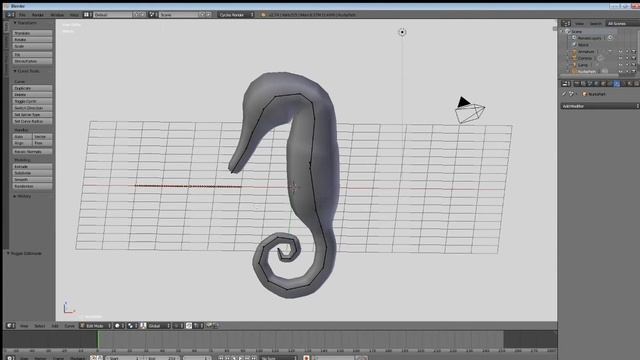The width and height of the screenshot is (640, 360).
Task: Open the 3D viewport Select menu
Action: [x=40, y=326]
